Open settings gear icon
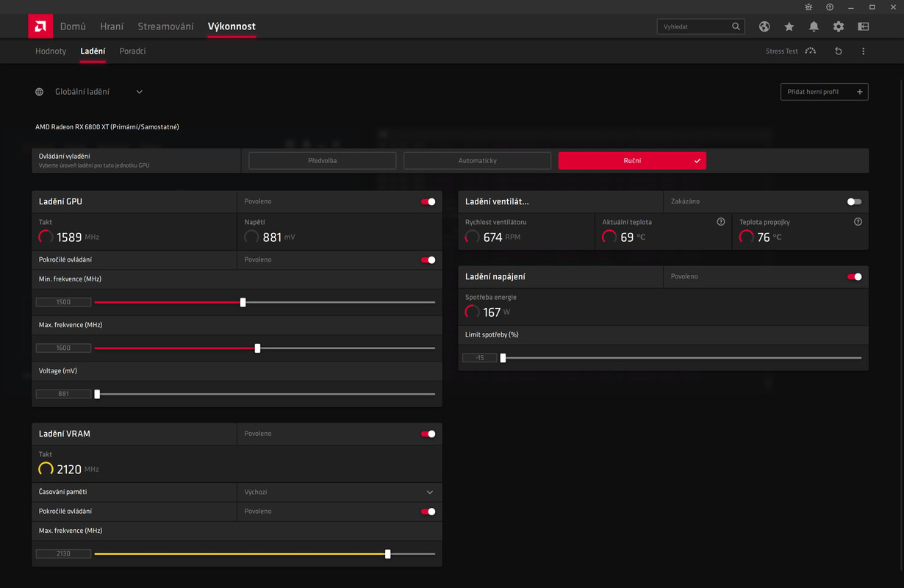 (x=839, y=26)
